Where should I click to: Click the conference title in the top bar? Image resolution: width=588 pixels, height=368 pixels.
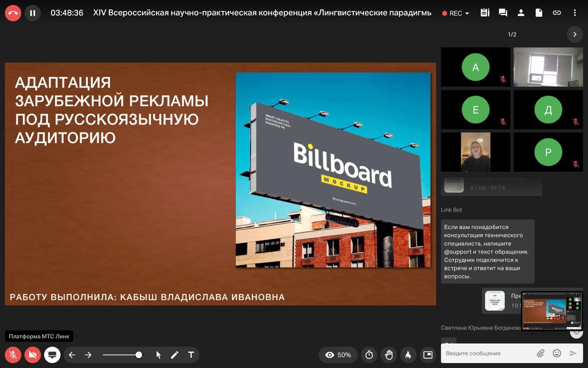[262, 13]
